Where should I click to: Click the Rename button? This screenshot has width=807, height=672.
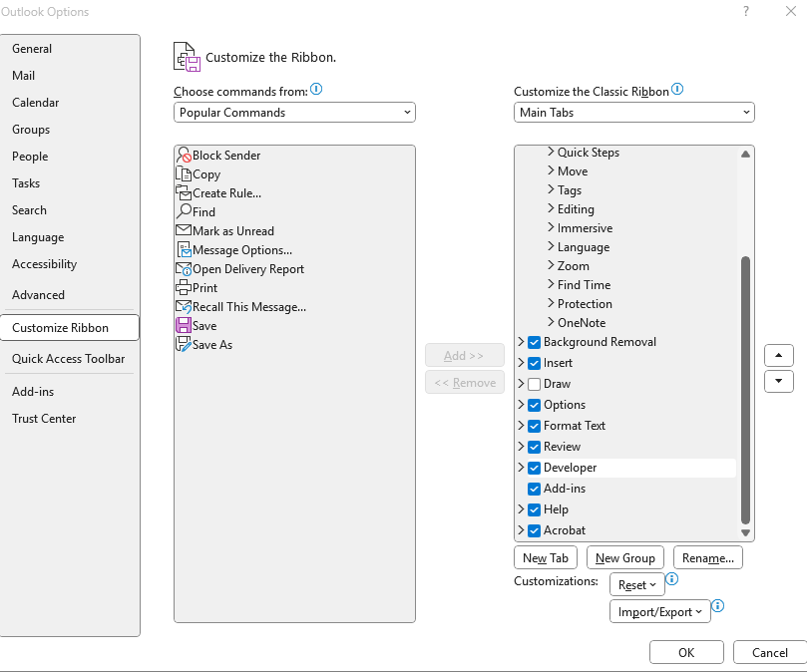(x=707, y=557)
